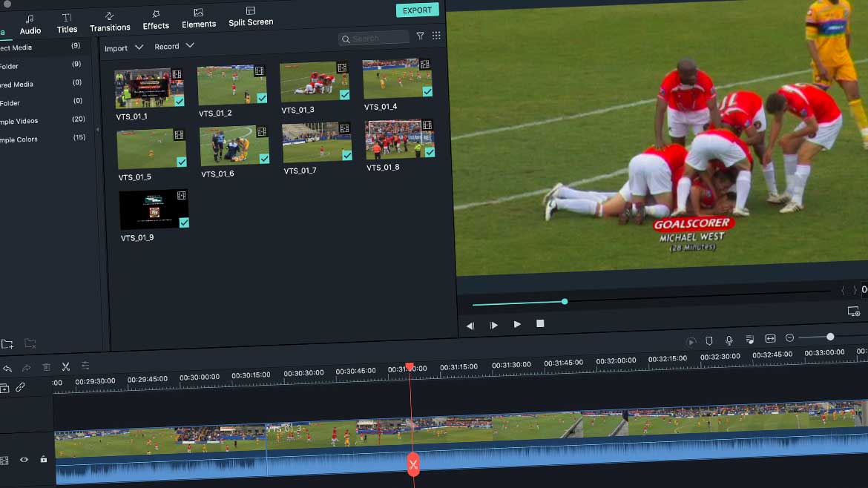Click the zoom-to-fit timeline icon
This screenshot has height=488, width=868.
(770, 338)
